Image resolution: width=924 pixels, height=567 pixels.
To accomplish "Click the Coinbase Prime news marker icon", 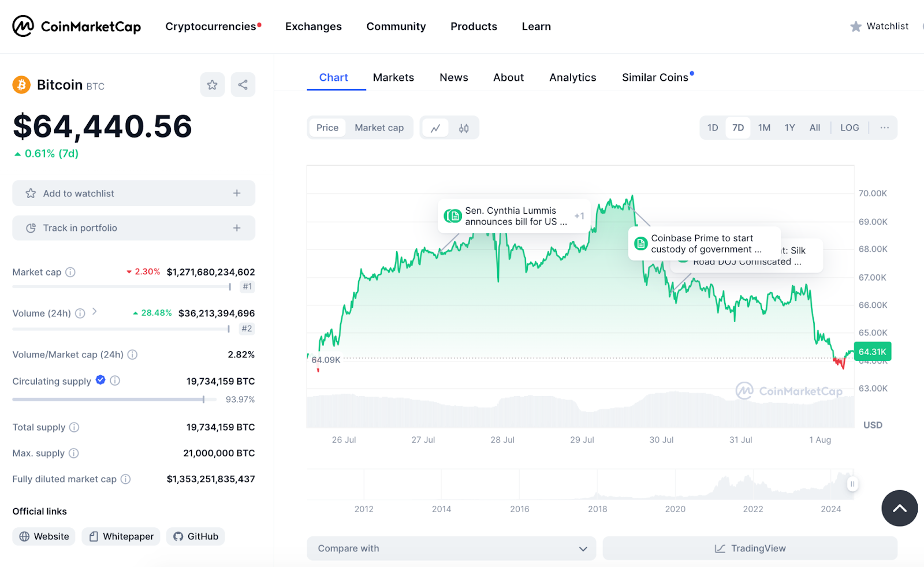I will click(640, 244).
